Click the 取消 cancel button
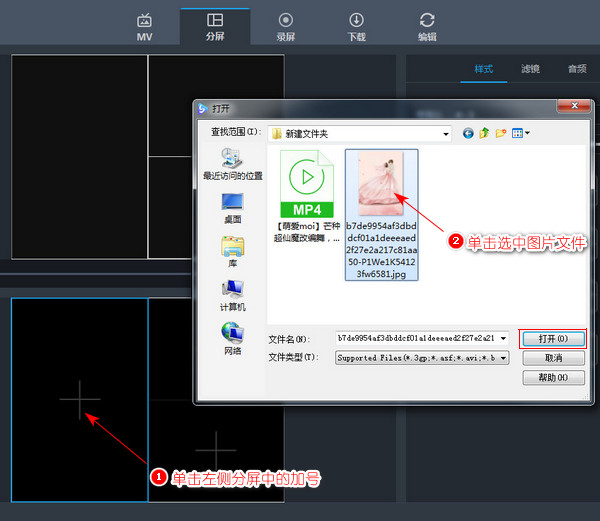This screenshot has height=521, width=600. 553,358
